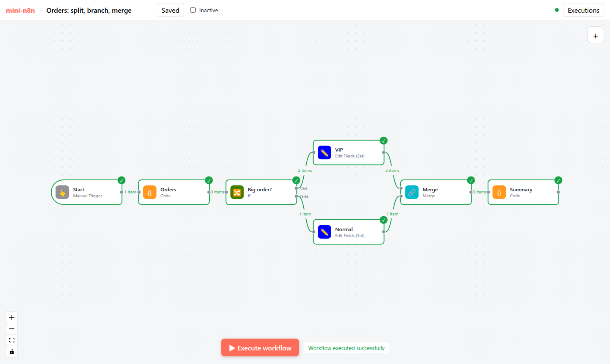Select the Merge node link icon

coord(412,193)
